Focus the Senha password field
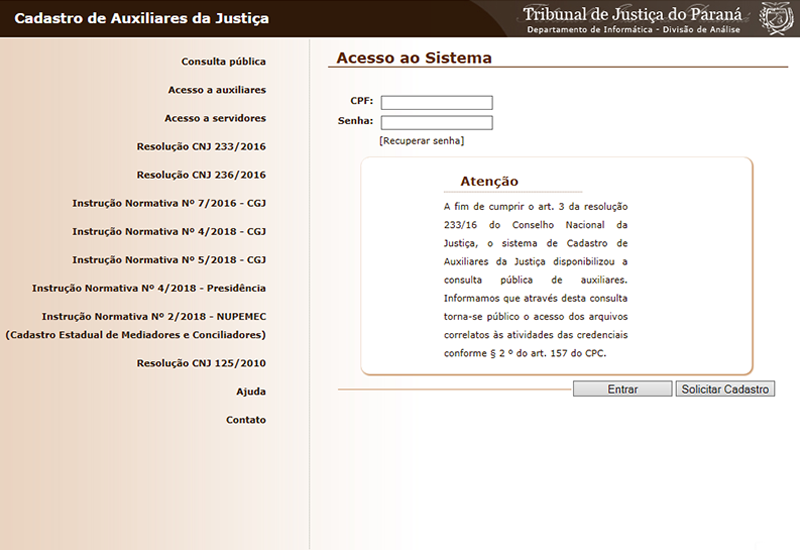 click(437, 122)
